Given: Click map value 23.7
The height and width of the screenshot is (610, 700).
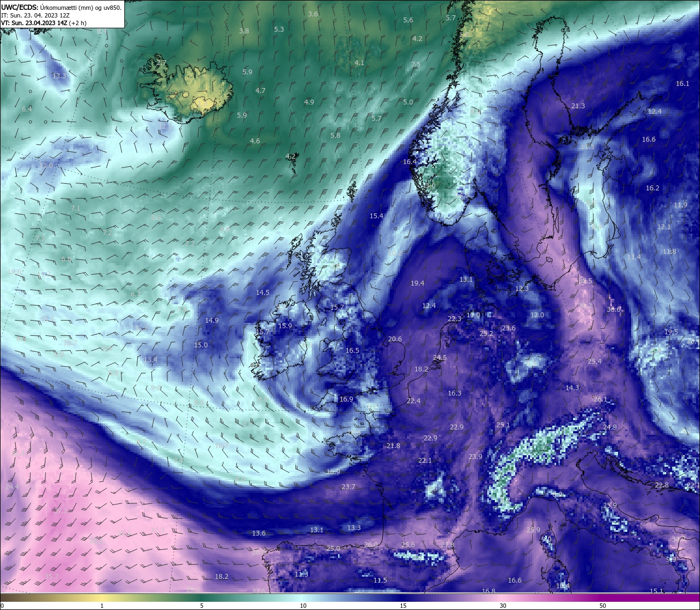Looking at the screenshot, I should (348, 486).
